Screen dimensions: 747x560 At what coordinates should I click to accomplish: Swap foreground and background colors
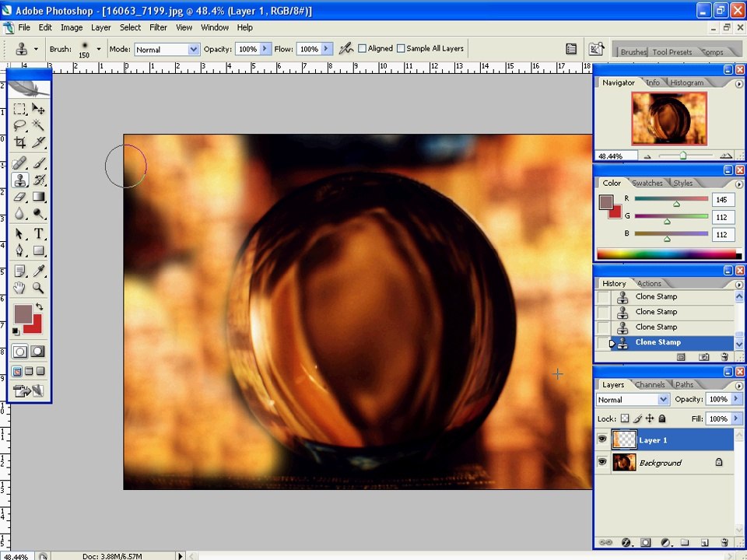pos(40,307)
